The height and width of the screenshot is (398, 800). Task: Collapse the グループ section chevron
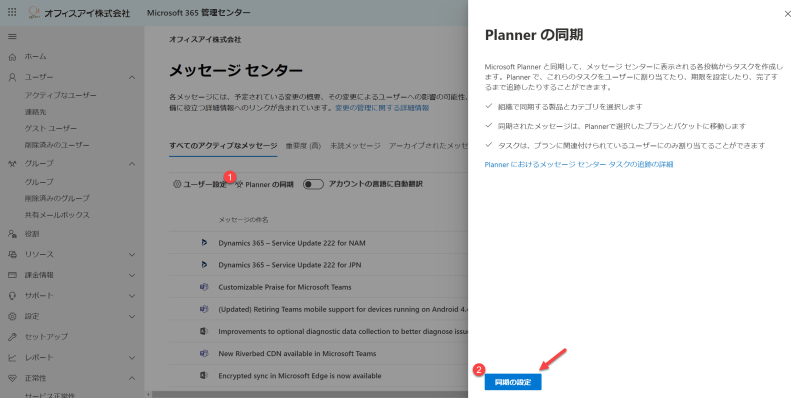[x=132, y=163]
